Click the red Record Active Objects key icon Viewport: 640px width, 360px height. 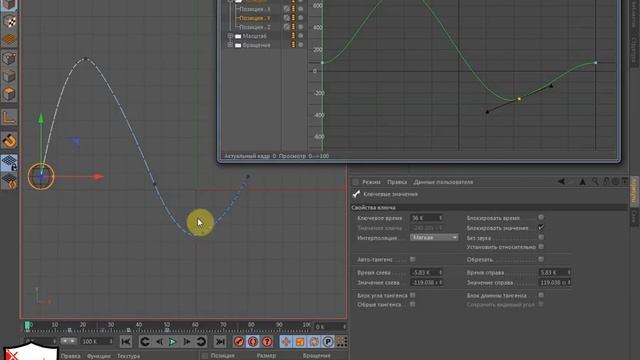point(239,342)
